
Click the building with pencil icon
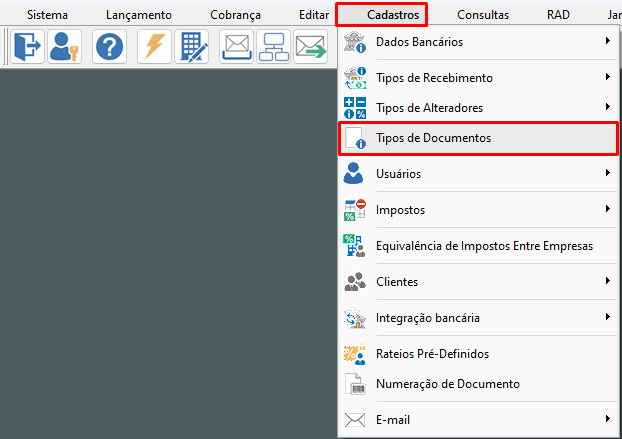point(192,46)
